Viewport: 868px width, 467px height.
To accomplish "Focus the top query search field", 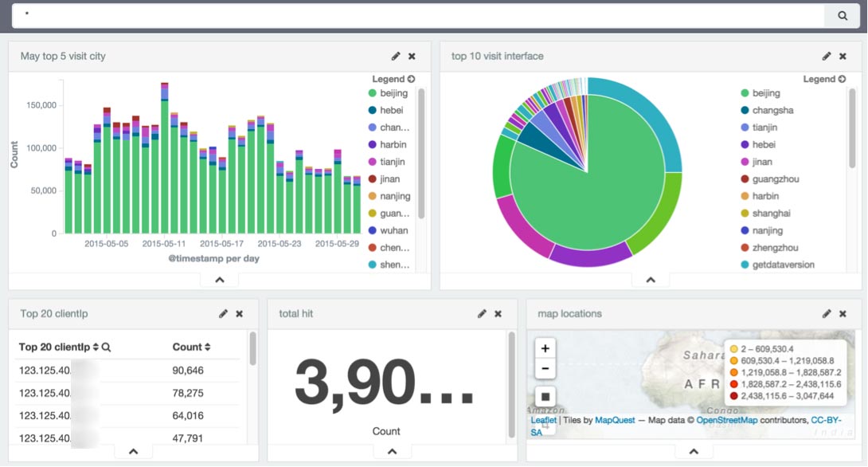I will [x=418, y=15].
